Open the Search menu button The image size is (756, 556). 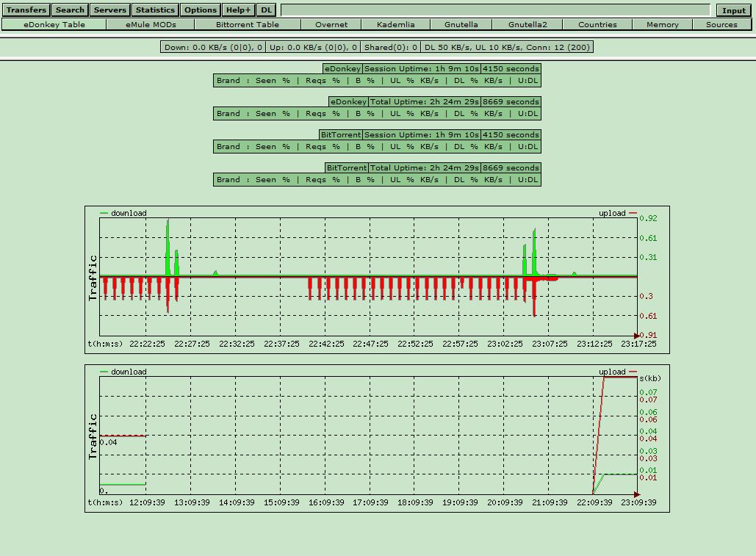click(x=70, y=10)
